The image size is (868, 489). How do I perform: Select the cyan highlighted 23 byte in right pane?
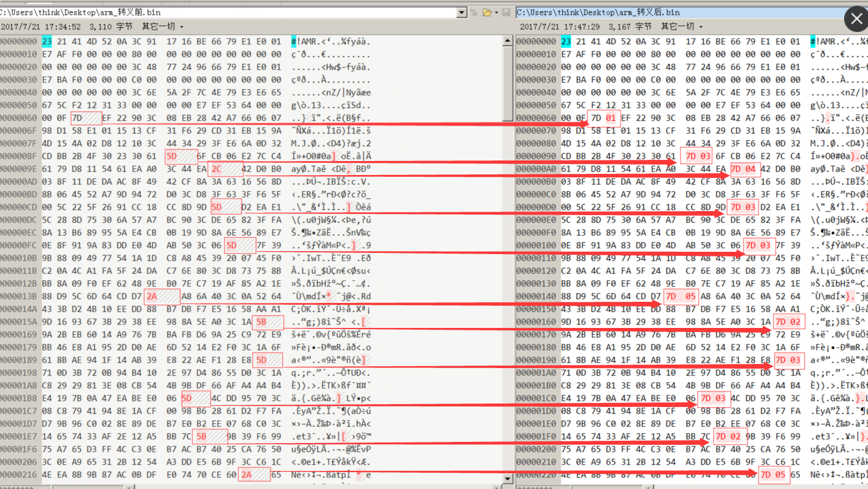[x=565, y=41]
